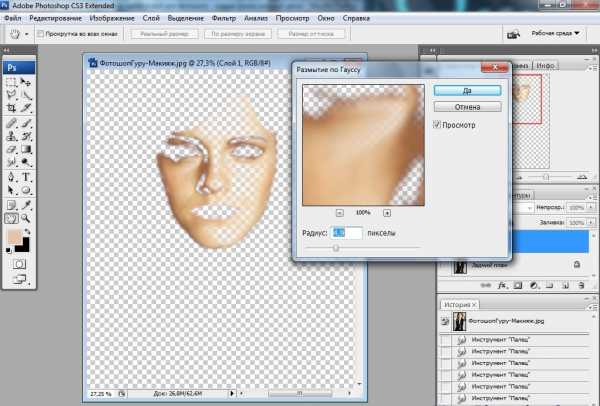This screenshot has width=600, height=406.
Task: Click the foreground color swatch
Action: point(15,236)
